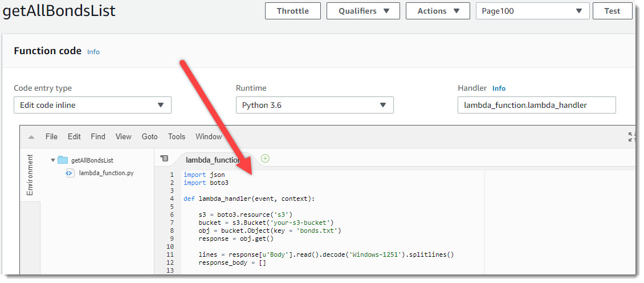This screenshot has height=283, width=644.
Task: Select the getAllBondsList folder icon
Action: (63, 160)
